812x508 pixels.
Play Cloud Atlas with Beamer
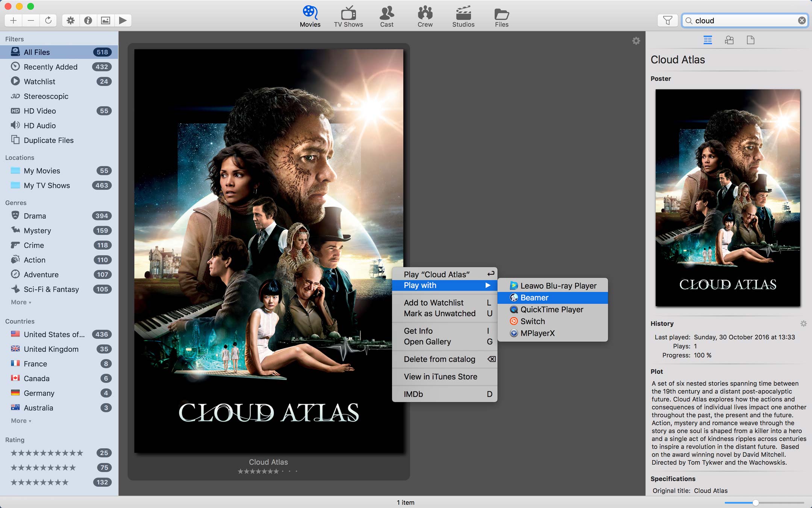coord(534,297)
